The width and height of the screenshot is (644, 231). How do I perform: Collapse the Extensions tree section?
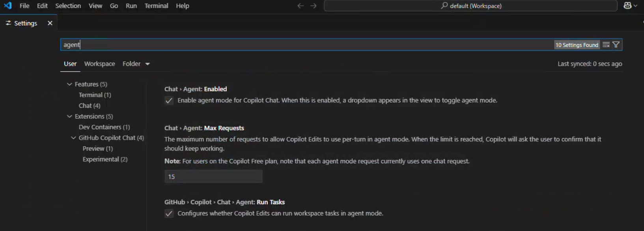pyautogui.click(x=69, y=116)
